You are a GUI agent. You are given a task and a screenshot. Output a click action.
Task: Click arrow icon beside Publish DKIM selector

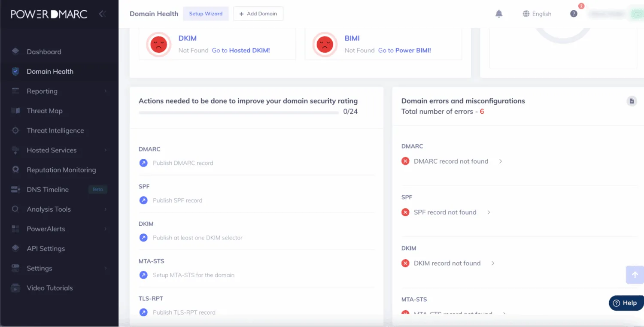tap(143, 238)
